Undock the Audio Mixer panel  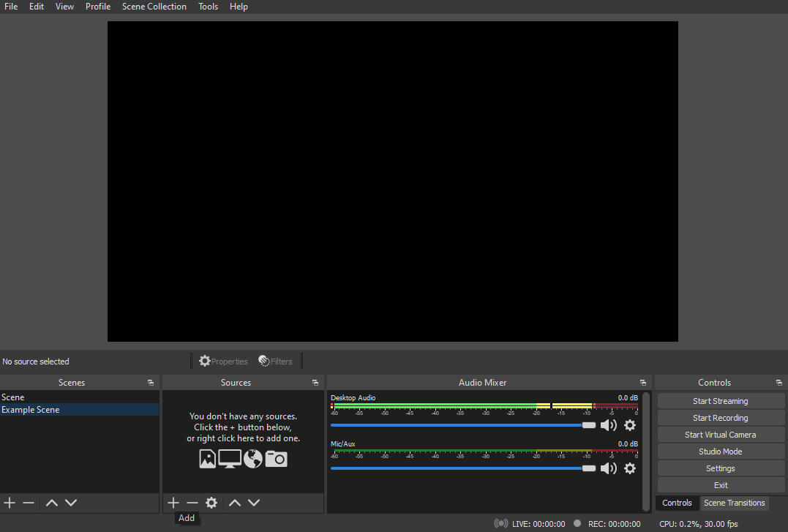click(x=642, y=383)
